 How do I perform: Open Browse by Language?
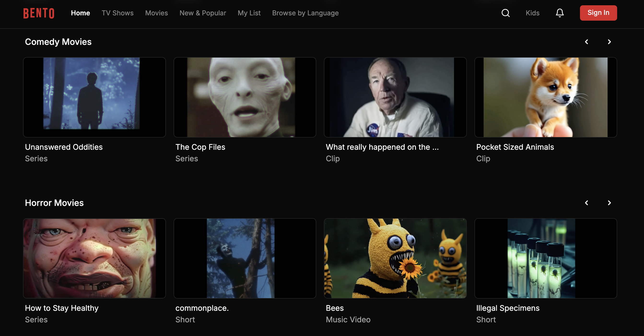305,13
